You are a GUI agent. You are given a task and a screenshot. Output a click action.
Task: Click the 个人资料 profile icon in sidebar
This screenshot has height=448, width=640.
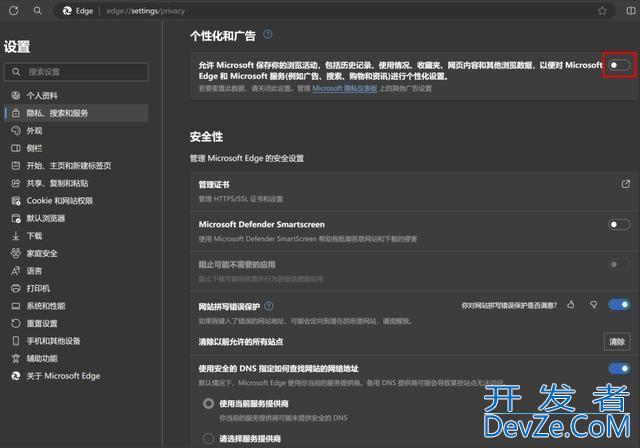pos(16,95)
